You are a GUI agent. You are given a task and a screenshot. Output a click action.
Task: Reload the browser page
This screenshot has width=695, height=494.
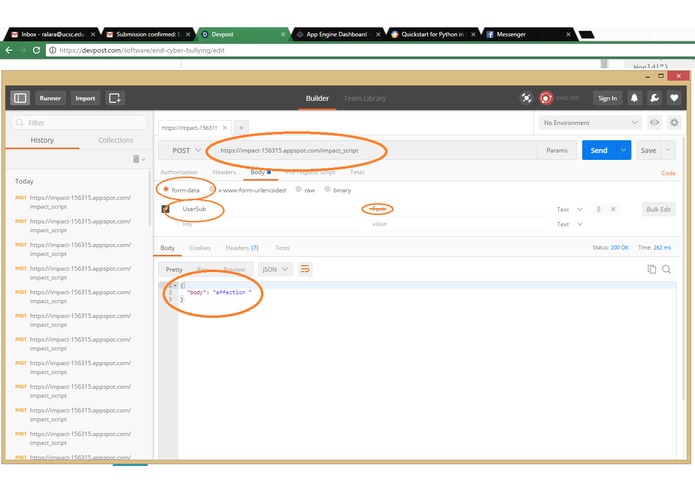(36, 50)
